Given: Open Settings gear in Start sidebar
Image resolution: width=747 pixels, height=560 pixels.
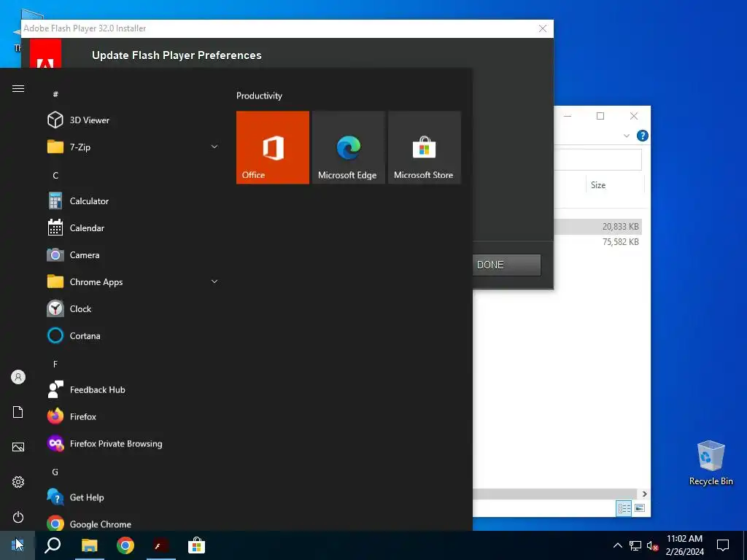Looking at the screenshot, I should (18, 482).
